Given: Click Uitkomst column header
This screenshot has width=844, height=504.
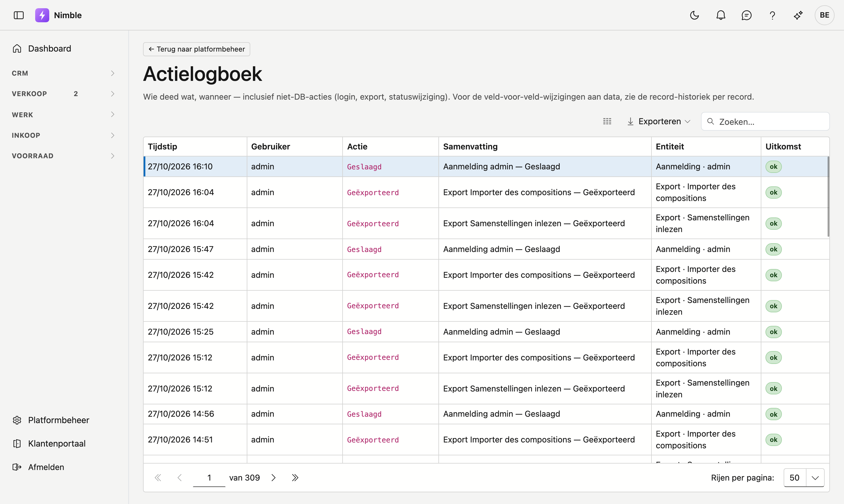Looking at the screenshot, I should coord(795,147).
